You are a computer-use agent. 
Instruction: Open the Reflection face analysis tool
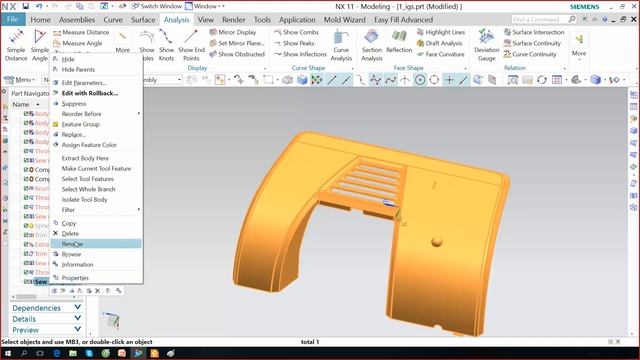[x=399, y=42]
